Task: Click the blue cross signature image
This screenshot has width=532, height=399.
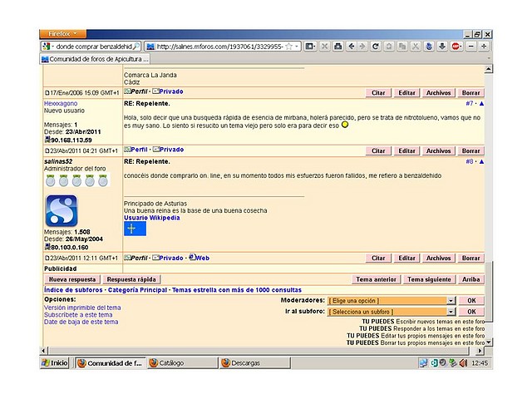Action: (x=135, y=229)
